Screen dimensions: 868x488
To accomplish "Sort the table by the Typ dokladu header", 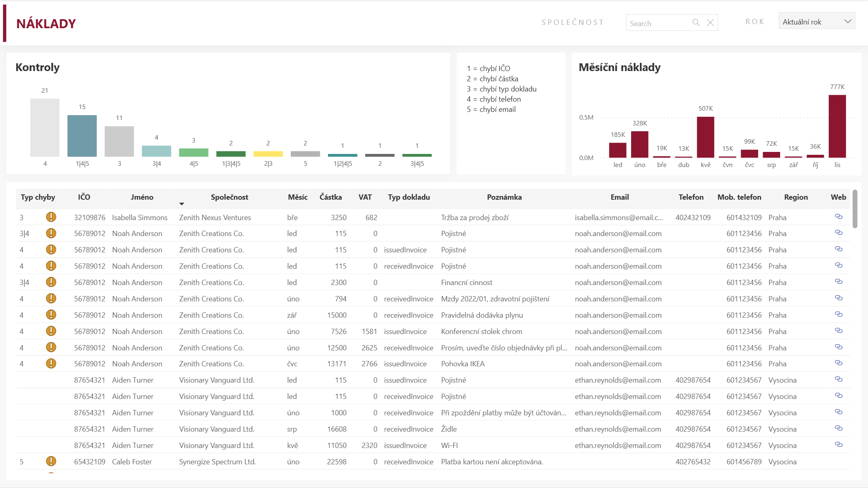I will pos(409,197).
